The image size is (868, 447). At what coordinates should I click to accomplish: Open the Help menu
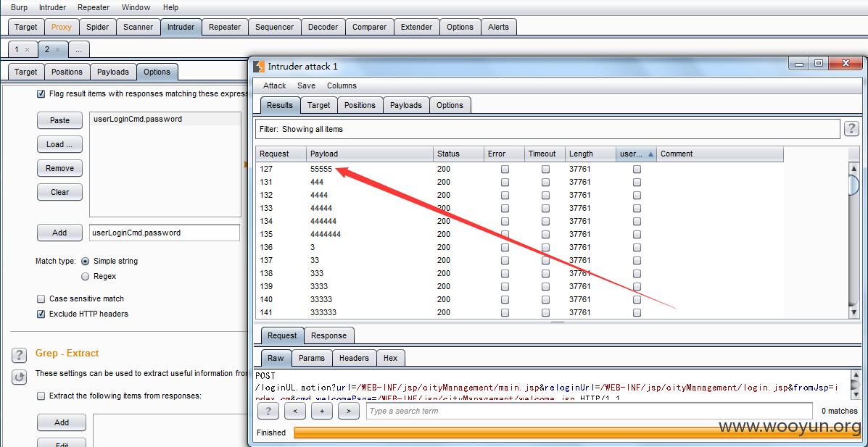coord(171,7)
